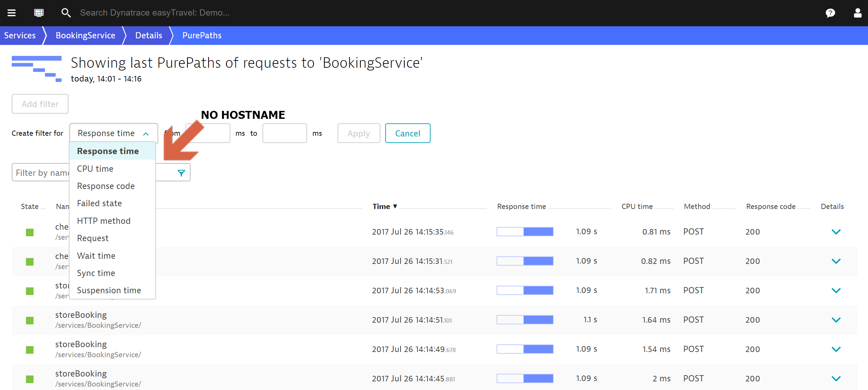Click the 'to' milliseconds input field
Image resolution: width=868 pixels, height=390 pixels.
pyautogui.click(x=284, y=133)
